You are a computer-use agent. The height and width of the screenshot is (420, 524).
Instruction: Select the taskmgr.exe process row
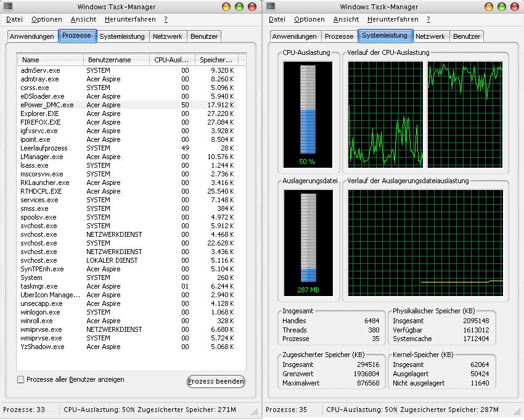(128, 286)
